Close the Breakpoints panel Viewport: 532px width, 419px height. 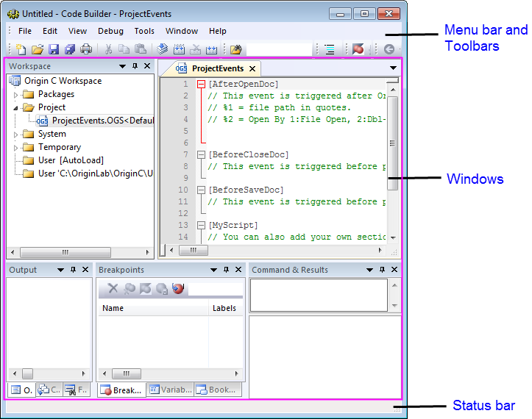[238, 270]
